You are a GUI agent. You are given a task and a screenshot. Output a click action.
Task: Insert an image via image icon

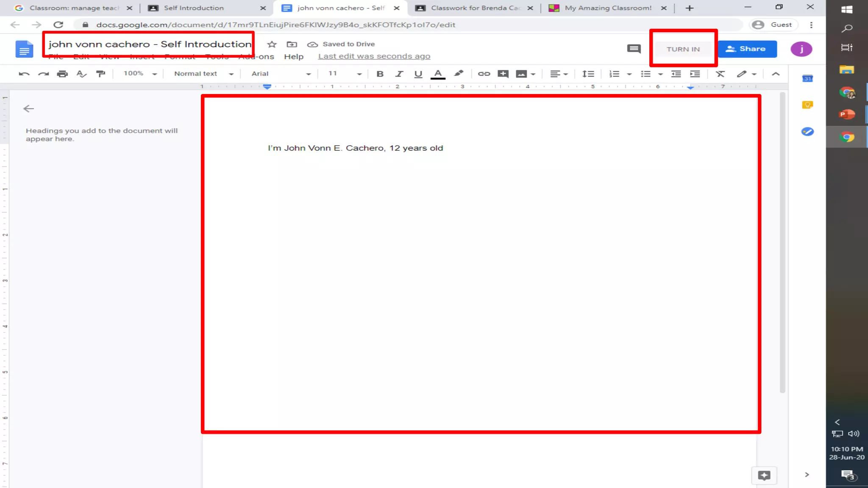521,74
